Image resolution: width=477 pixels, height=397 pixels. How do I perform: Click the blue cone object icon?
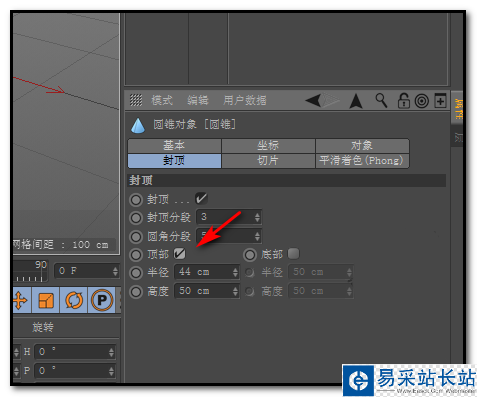(x=138, y=125)
